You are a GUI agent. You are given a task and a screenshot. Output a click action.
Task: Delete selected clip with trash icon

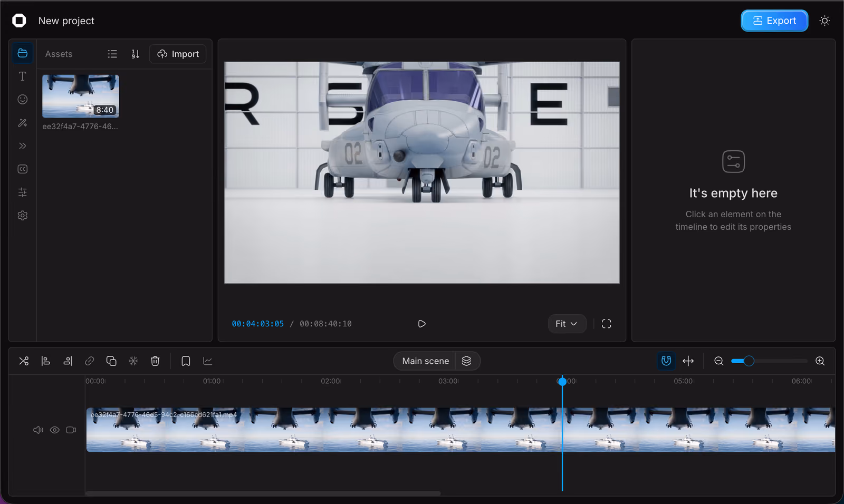[155, 361]
